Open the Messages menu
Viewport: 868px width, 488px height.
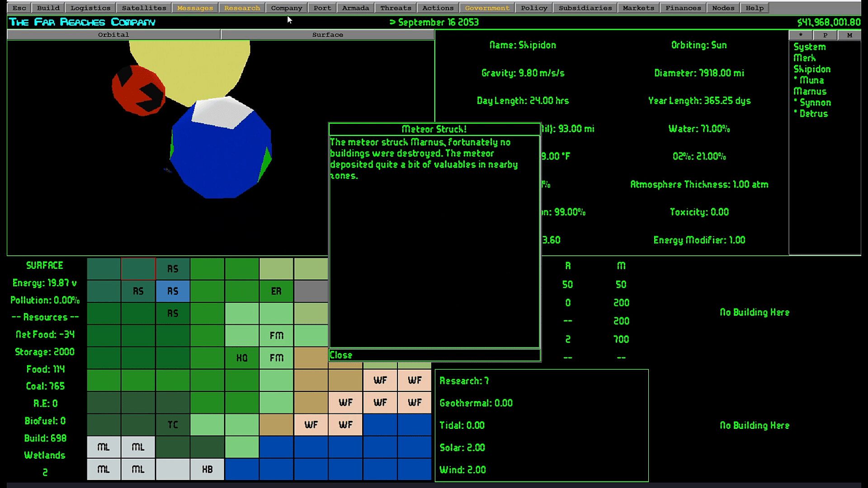(x=195, y=8)
